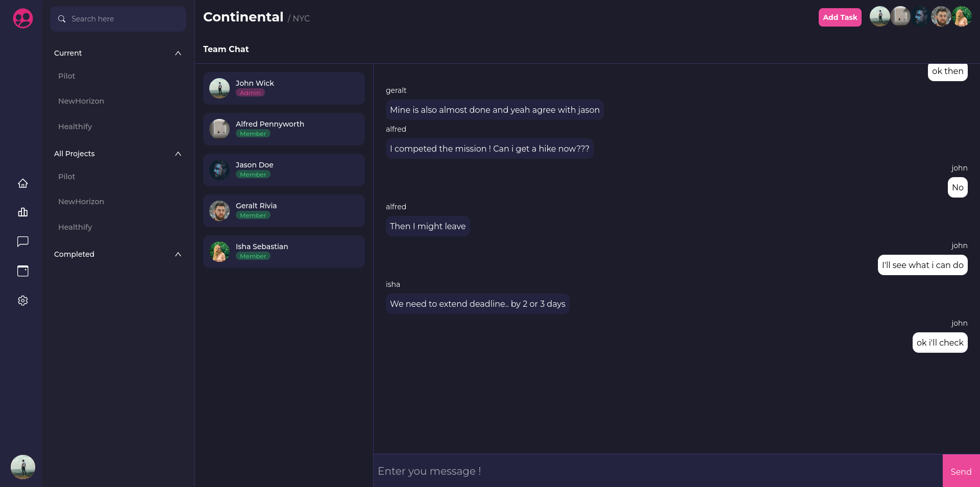Screen dimensions: 980x487
Task: Click the Add Task button
Action: (x=840, y=17)
